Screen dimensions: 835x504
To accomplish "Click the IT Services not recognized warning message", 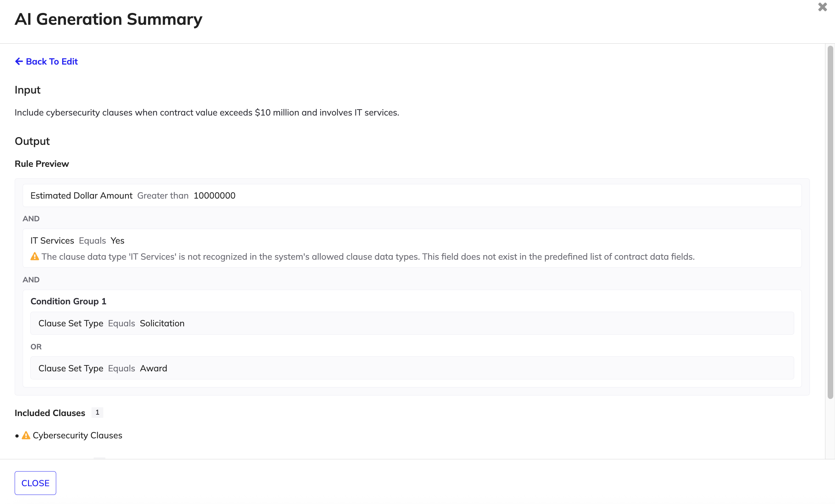I will 368,257.
